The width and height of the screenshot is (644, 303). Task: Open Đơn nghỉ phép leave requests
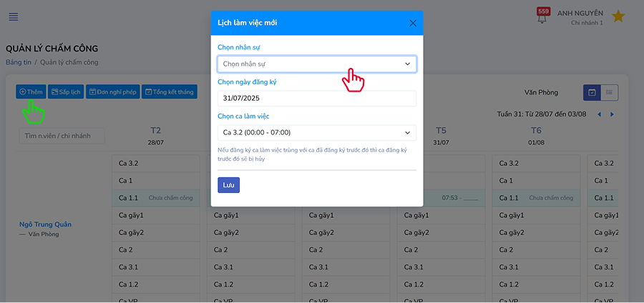coord(112,92)
